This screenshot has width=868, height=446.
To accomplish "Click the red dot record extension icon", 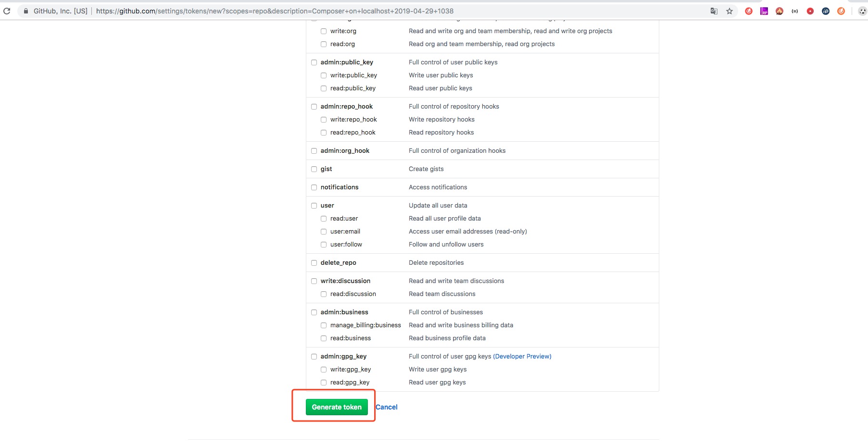I will tap(810, 11).
